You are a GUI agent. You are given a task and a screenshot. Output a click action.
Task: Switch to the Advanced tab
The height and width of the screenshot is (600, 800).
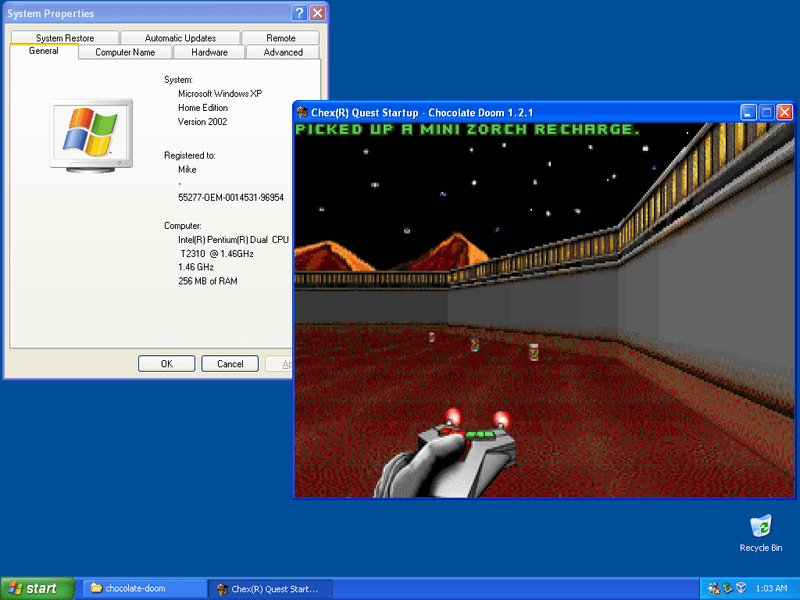coord(283,52)
